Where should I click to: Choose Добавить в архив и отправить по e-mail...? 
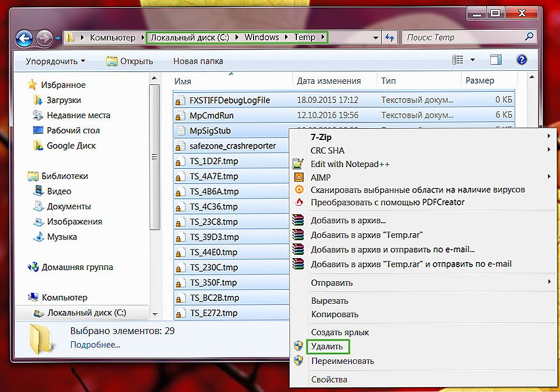[423, 249]
